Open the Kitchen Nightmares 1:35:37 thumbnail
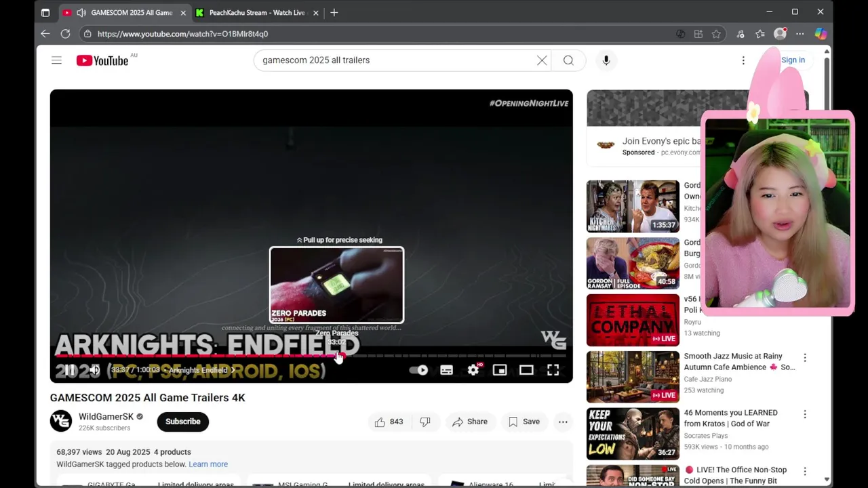This screenshot has width=868, height=488. (633, 206)
